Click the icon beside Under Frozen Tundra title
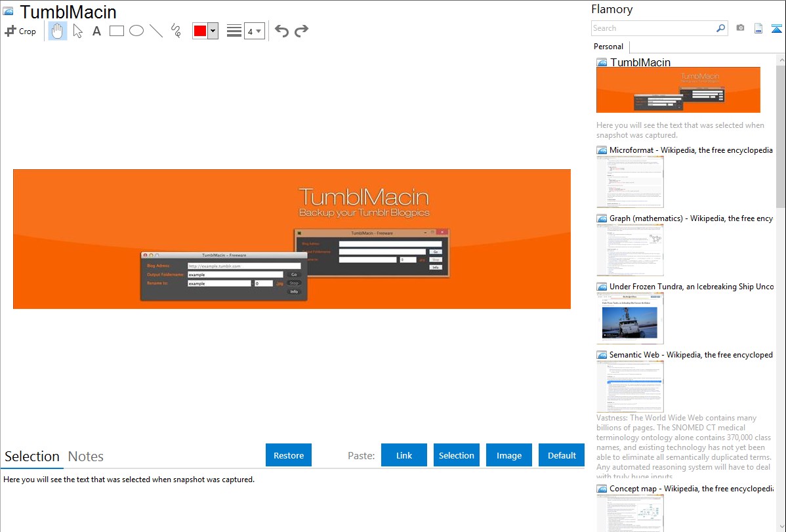Screen dimensions: 786x532 [602, 287]
